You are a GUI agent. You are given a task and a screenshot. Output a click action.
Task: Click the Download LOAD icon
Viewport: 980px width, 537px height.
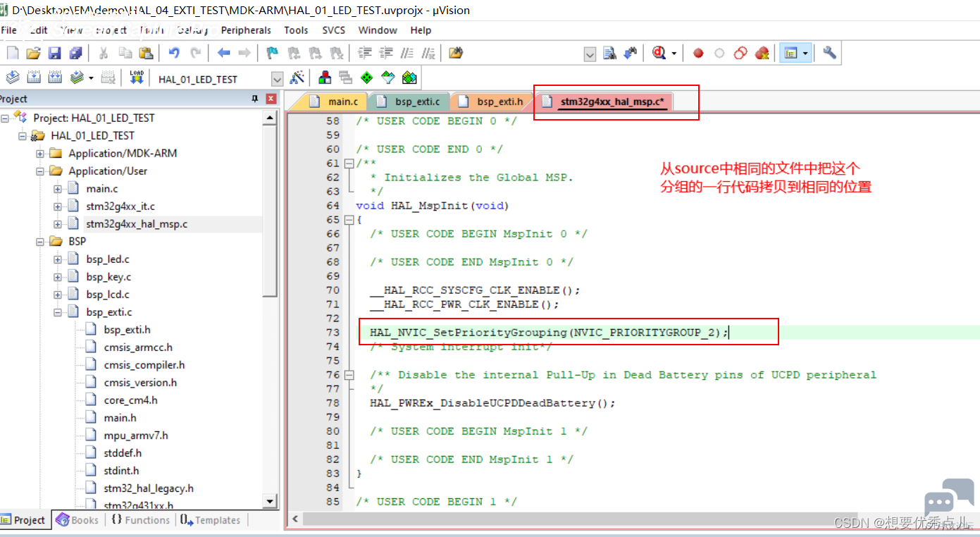coord(137,78)
